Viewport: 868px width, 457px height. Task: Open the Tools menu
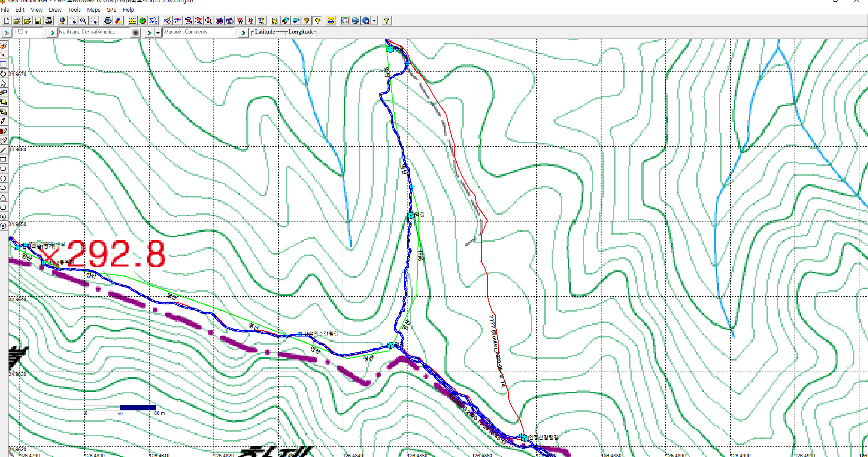[74, 10]
